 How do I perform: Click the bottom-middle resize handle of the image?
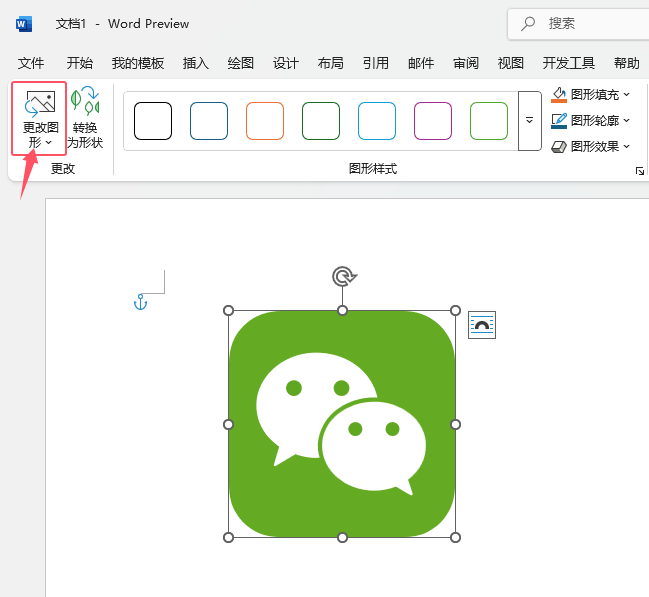click(342, 537)
